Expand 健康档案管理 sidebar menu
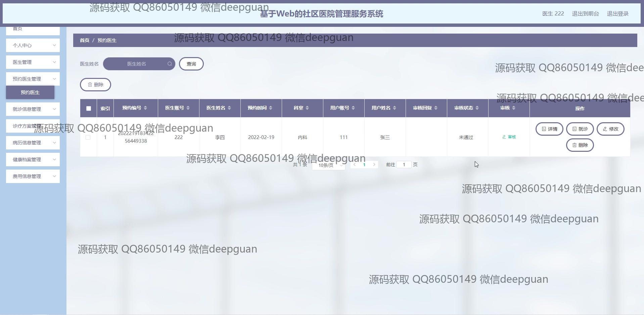Screen dimensions: 644x315 (33, 160)
